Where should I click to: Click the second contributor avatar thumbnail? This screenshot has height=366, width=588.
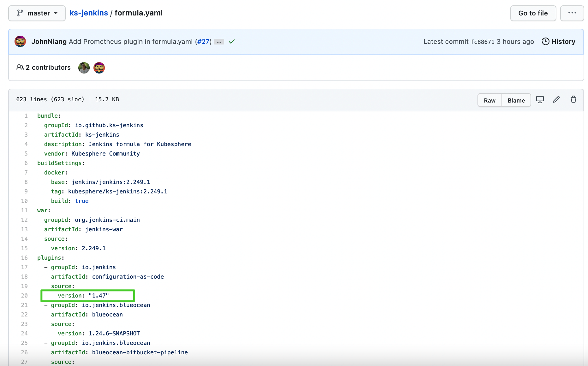99,68
